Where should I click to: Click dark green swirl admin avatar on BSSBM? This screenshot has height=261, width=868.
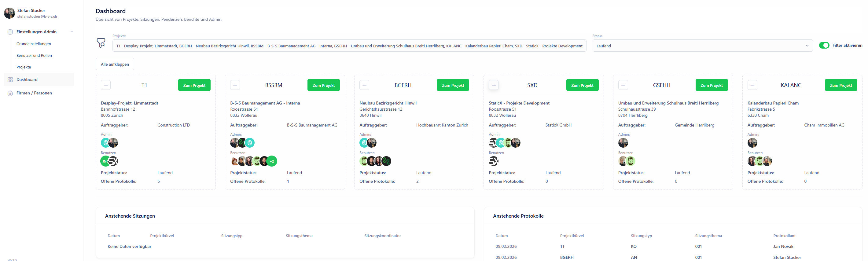241,143
